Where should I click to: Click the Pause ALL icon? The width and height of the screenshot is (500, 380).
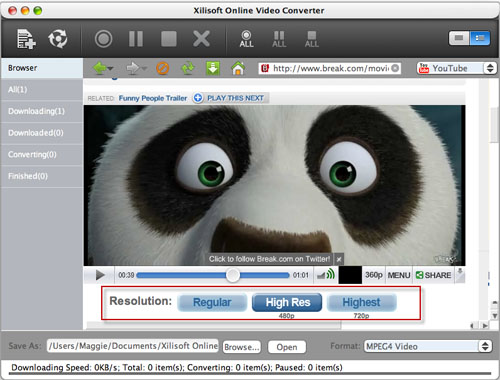point(279,39)
